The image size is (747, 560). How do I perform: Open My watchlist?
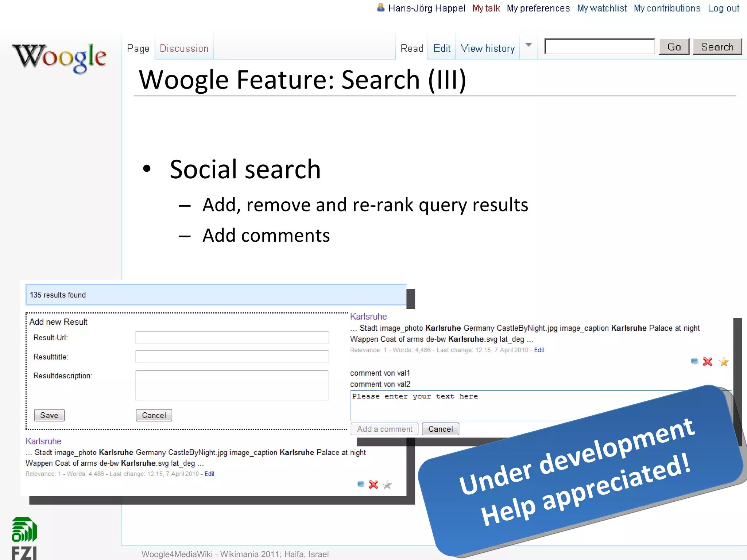(x=602, y=8)
